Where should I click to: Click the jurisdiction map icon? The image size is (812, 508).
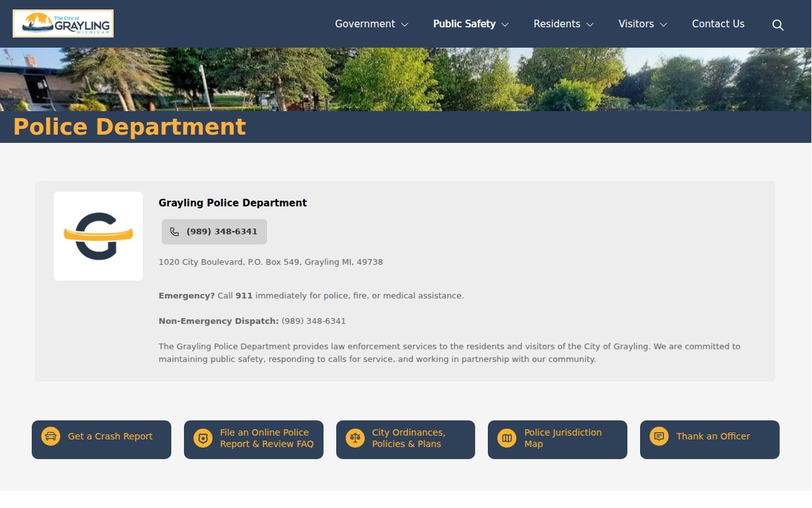[x=507, y=438]
